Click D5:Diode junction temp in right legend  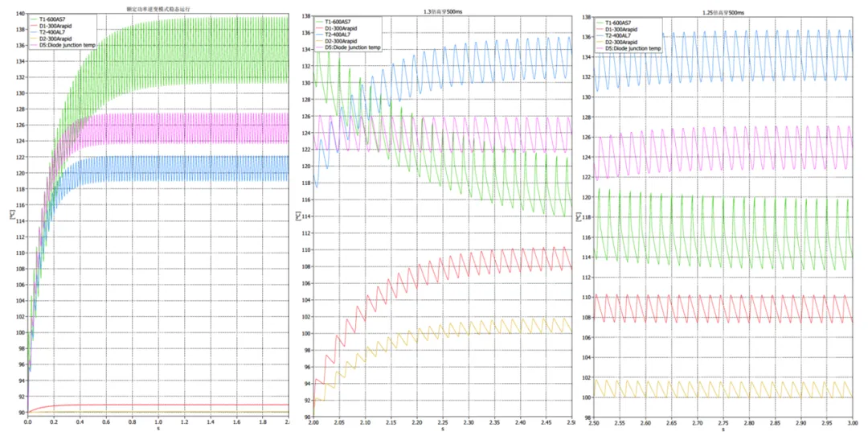[635, 48]
